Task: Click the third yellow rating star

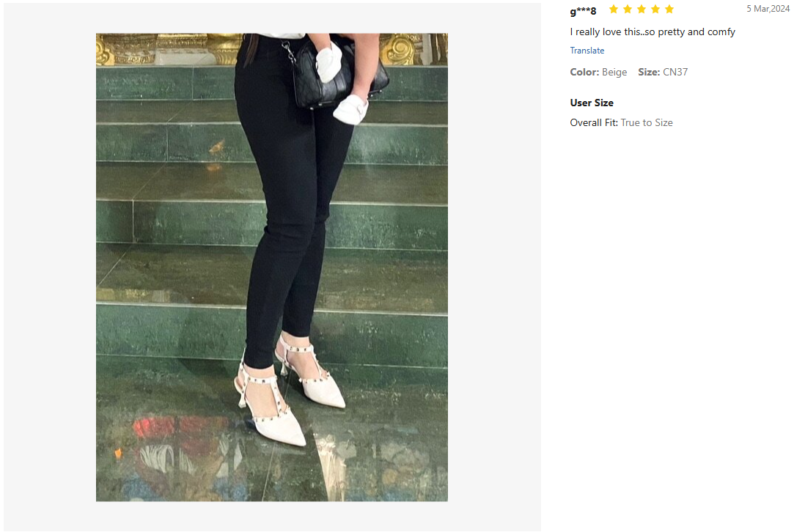Action: point(641,9)
